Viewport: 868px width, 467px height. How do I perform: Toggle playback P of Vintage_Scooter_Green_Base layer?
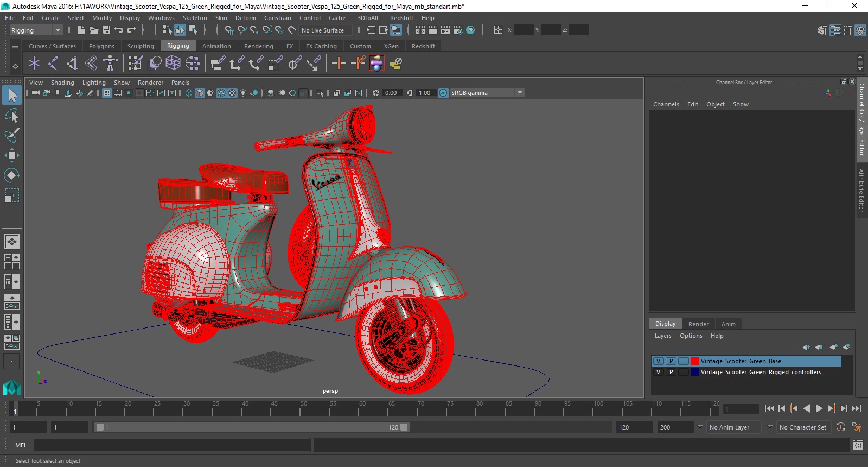[671, 361]
